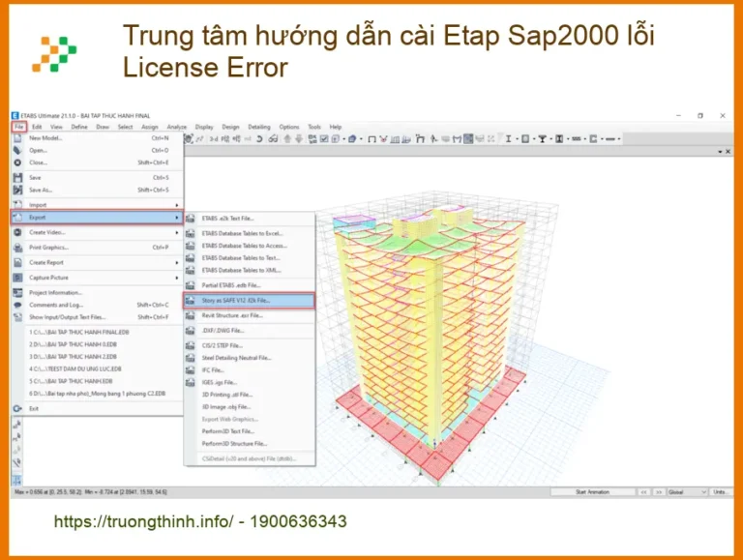Image resolution: width=743 pixels, height=560 pixels.
Task: Open the Global coordinate system dropdown
Action: click(687, 492)
